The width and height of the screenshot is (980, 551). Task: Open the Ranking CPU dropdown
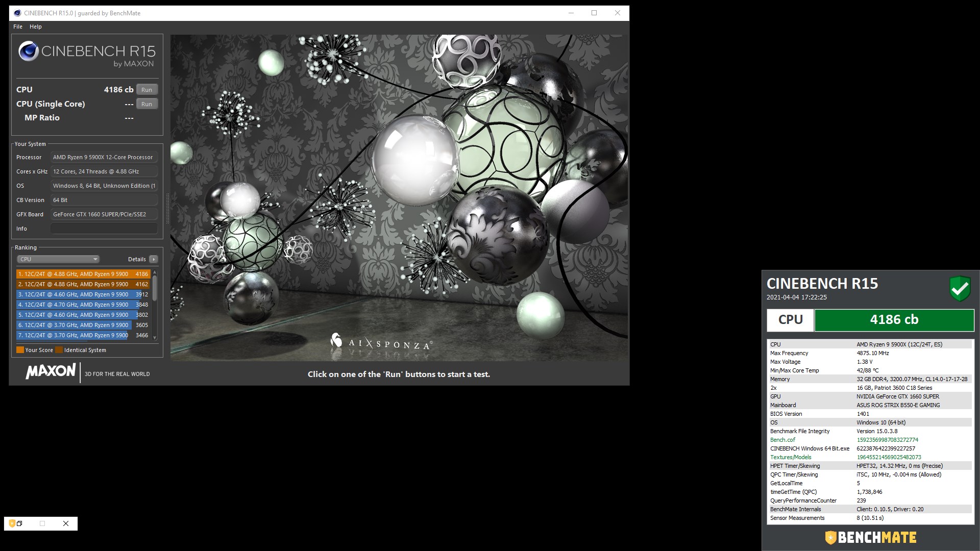(x=58, y=259)
